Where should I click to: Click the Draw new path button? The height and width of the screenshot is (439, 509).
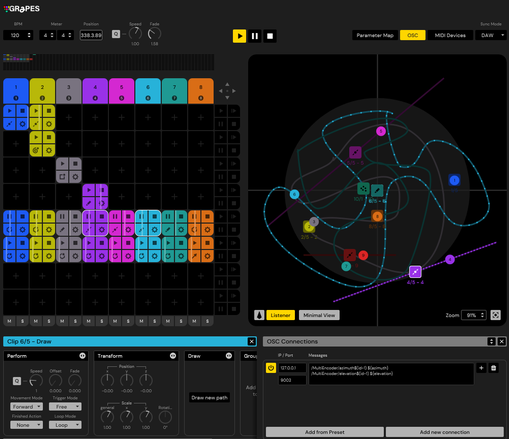[x=209, y=397]
